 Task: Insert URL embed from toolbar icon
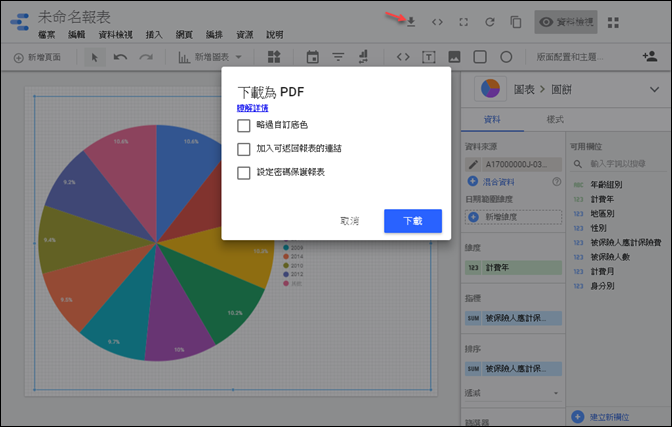[403, 57]
